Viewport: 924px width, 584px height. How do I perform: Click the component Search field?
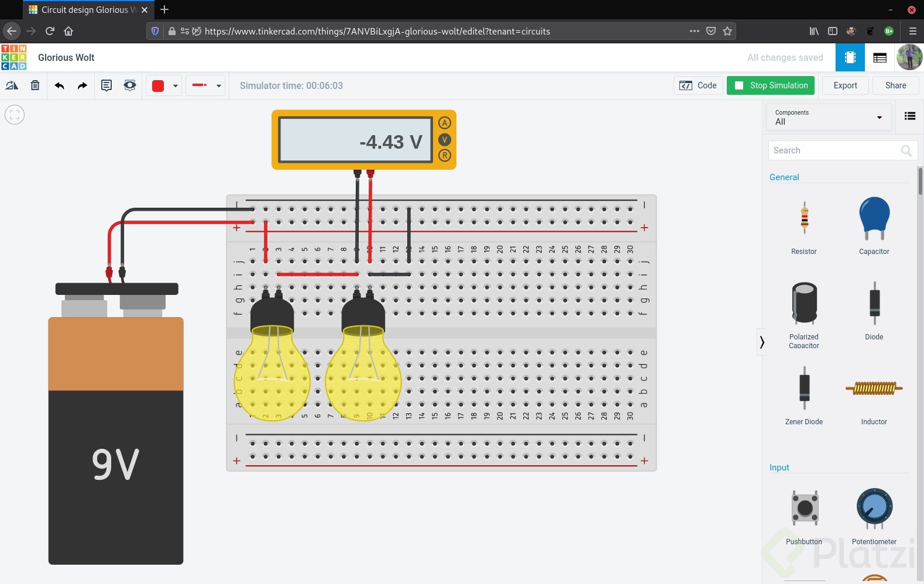click(843, 150)
